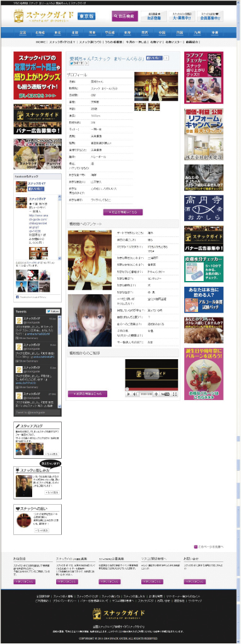Click the お店検索 shop search button
The height and width of the screenshot is (644, 241).
125,16
